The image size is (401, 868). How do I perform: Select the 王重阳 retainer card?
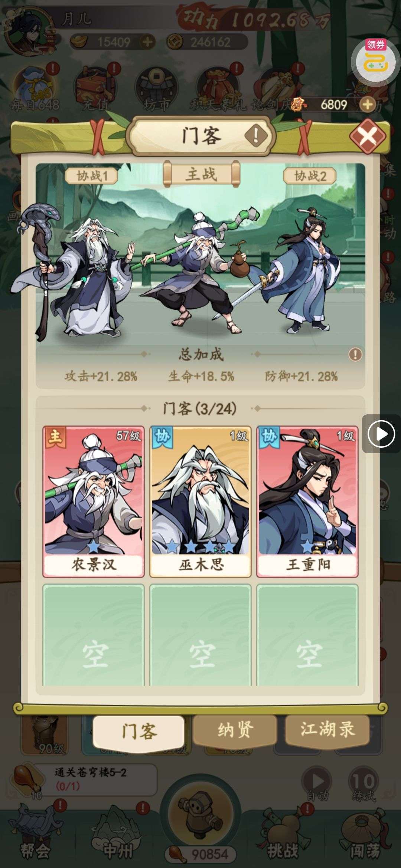pos(307,502)
